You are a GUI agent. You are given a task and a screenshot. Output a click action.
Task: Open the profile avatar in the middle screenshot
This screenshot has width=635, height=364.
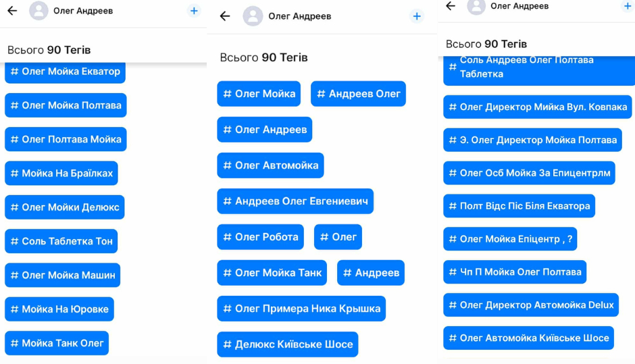[x=253, y=16]
